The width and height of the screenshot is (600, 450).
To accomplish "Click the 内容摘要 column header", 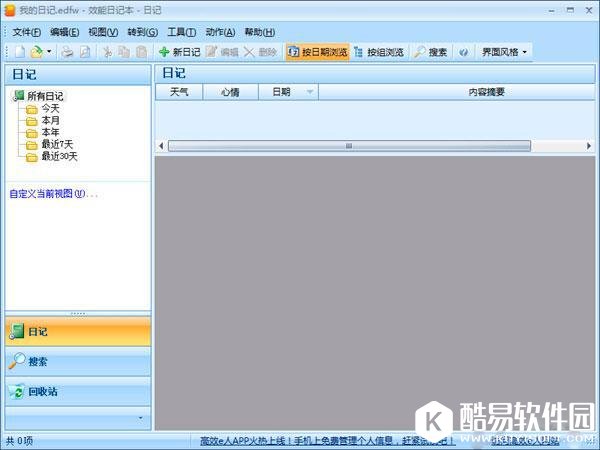I will coord(457,92).
